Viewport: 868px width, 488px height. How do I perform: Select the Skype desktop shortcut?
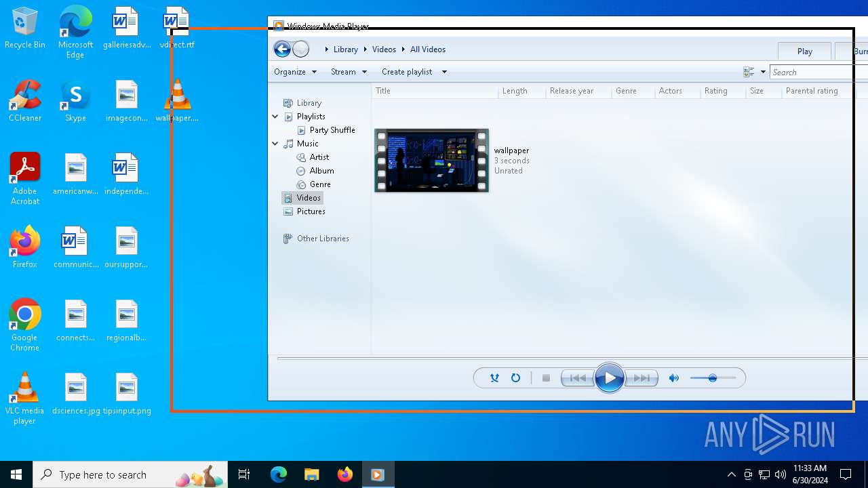tap(75, 101)
